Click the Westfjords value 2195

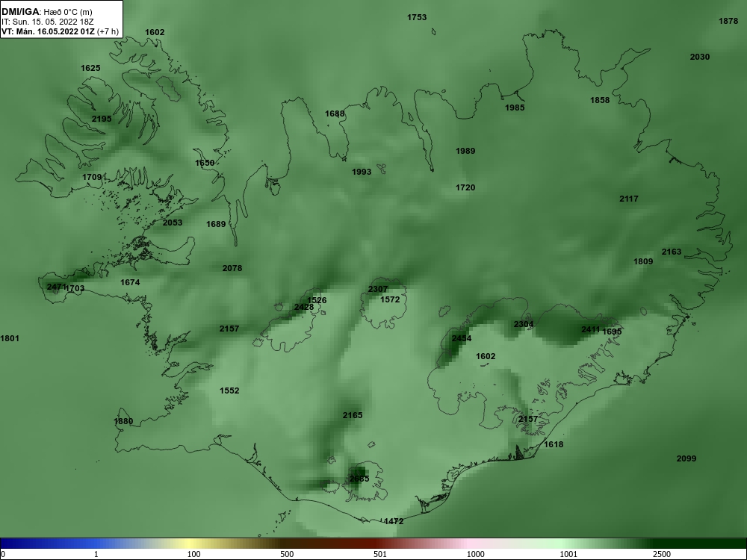(x=102, y=119)
